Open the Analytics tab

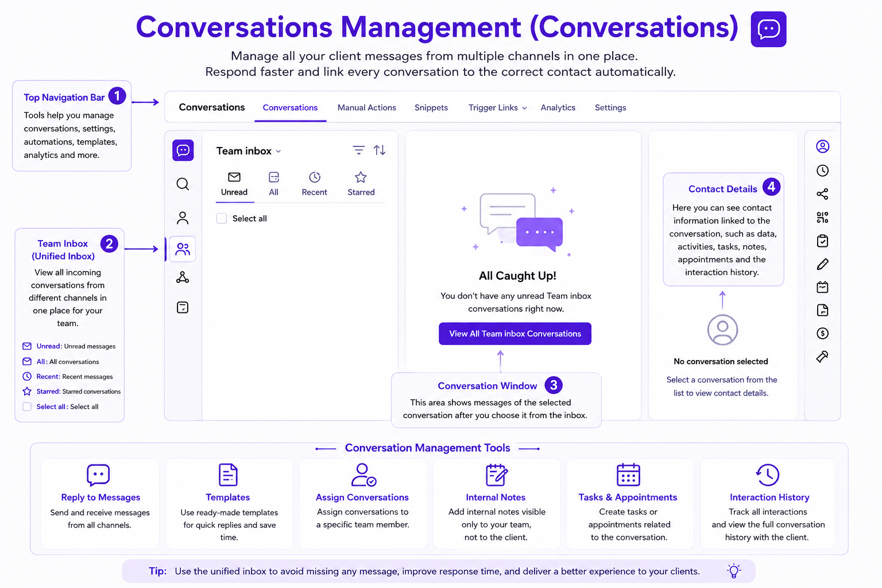point(558,107)
